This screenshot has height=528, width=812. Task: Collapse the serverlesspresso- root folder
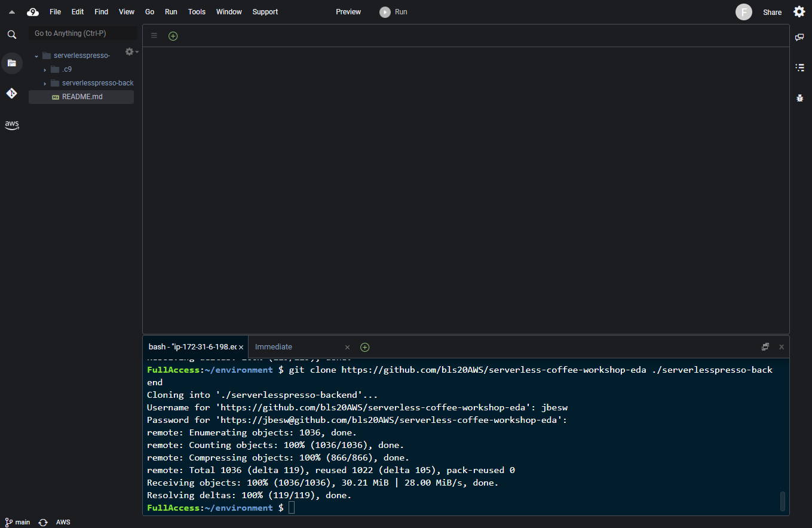pyautogui.click(x=36, y=56)
